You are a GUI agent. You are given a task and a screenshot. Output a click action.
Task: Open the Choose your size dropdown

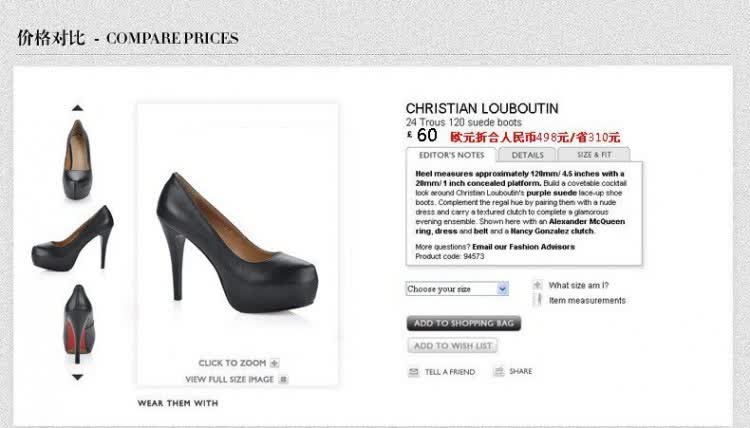click(x=457, y=289)
